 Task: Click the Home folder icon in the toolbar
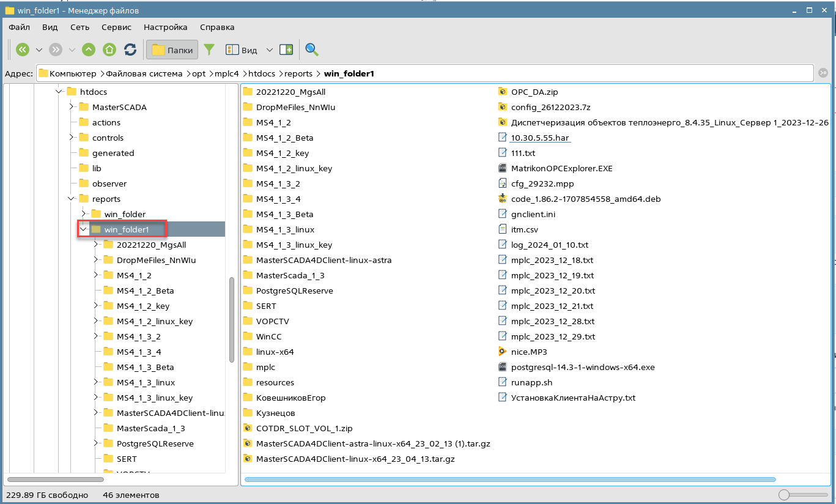[109, 50]
